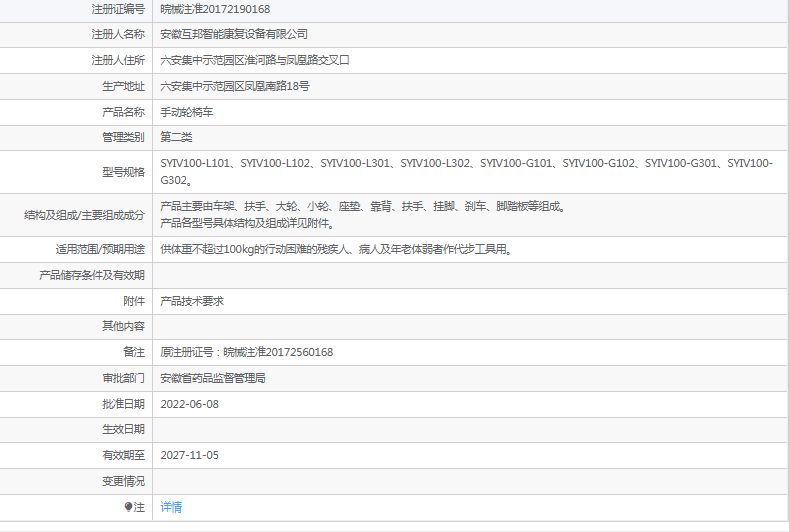This screenshot has height=532, width=789.
Task: Select address 六安集中示范园区淮河路与凤凰路交叉口
Action: pos(255,60)
